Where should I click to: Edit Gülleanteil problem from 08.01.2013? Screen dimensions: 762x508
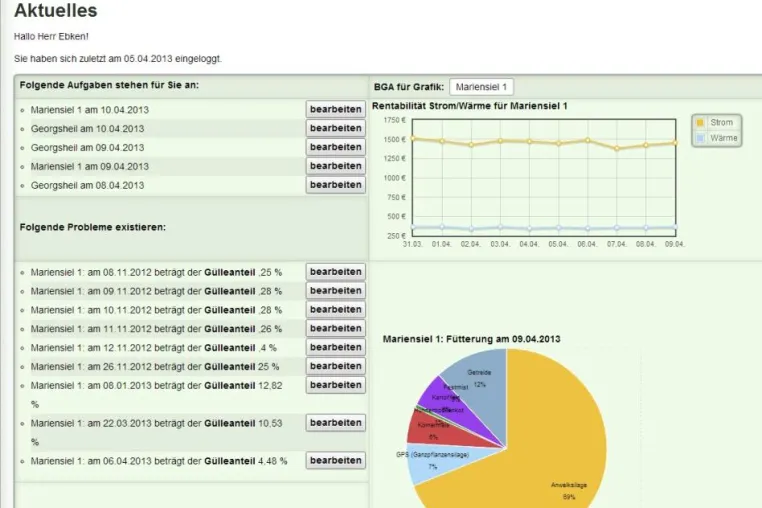tap(336, 385)
